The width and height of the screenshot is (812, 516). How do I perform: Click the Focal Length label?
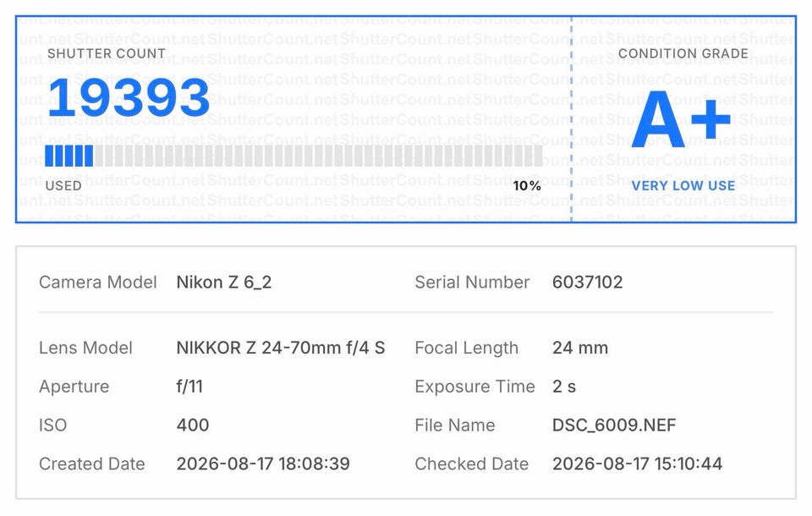[467, 349]
